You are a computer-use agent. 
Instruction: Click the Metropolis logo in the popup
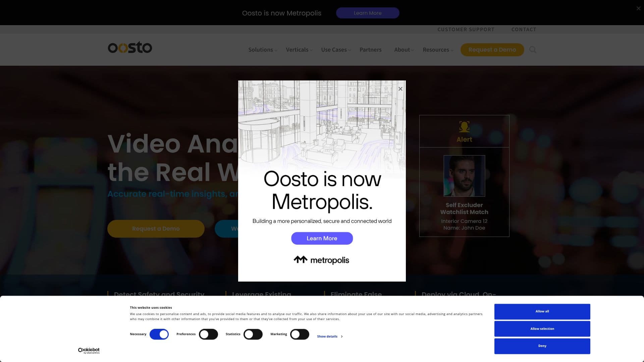(x=321, y=260)
